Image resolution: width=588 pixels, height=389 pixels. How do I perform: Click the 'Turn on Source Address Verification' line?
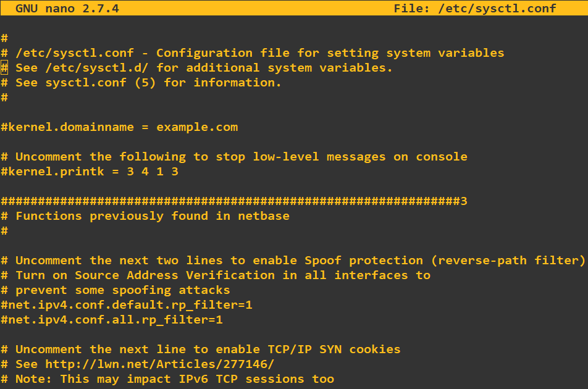coord(222,275)
